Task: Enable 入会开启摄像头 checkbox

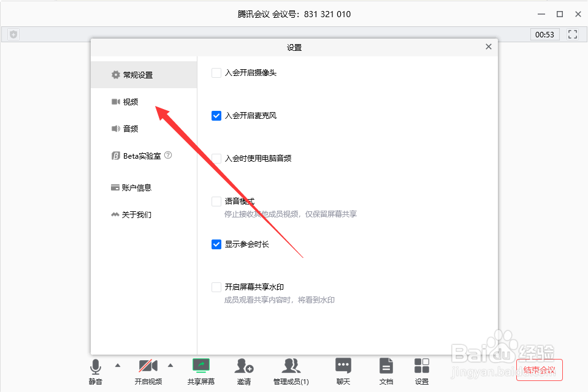Action: pyautogui.click(x=216, y=72)
